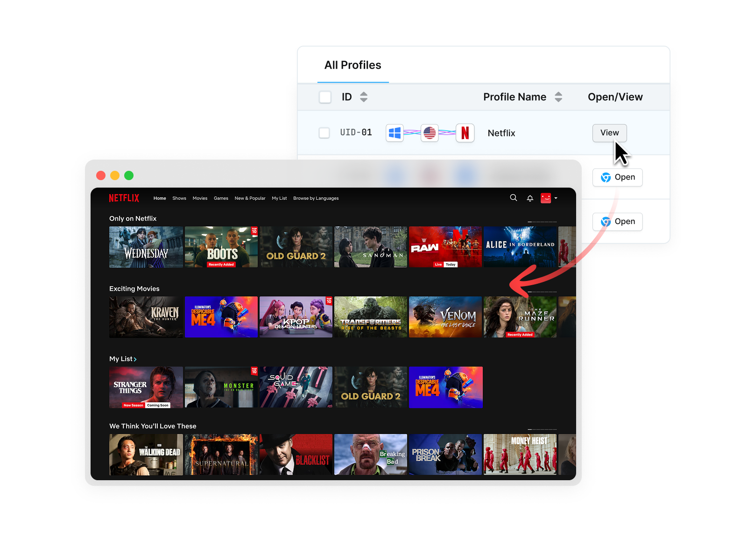Select the US flag icon in the profile row
The width and height of the screenshot is (747, 560).
[x=430, y=133]
